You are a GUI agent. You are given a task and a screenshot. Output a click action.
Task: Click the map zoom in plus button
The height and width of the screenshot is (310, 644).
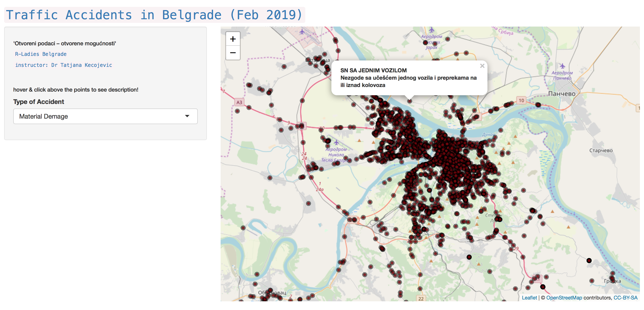[233, 39]
